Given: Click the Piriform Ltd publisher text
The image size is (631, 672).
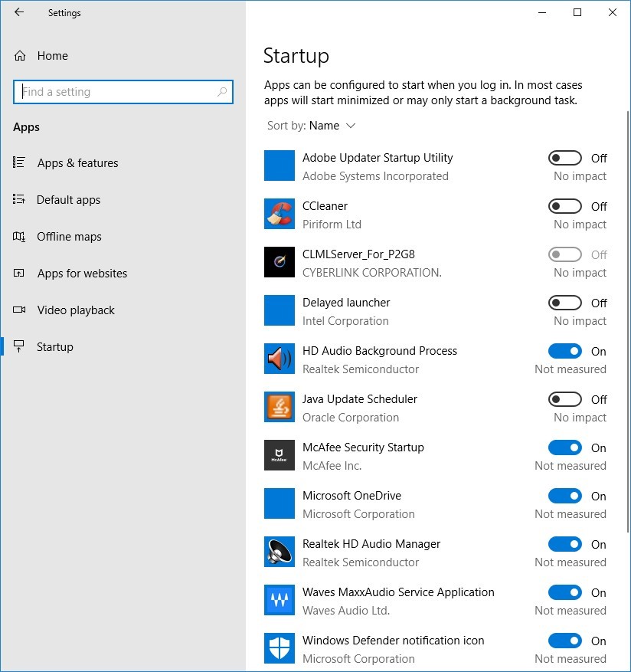Looking at the screenshot, I should [332, 225].
